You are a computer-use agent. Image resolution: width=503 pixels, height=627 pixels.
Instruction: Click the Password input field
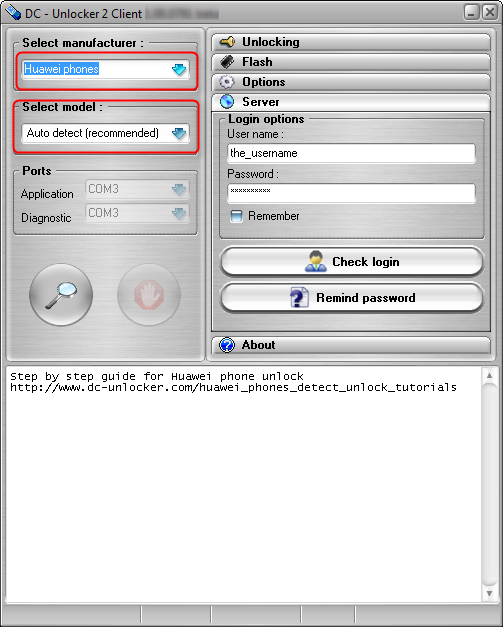351,193
